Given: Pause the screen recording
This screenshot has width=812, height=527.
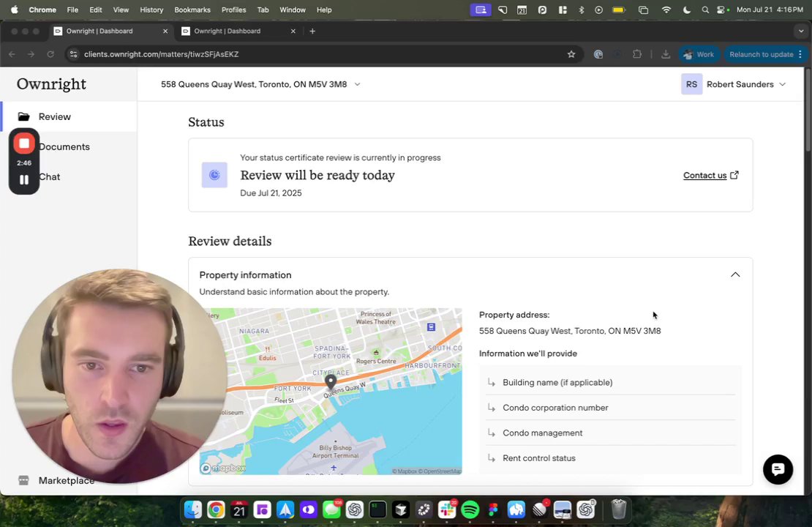Looking at the screenshot, I should [24, 180].
